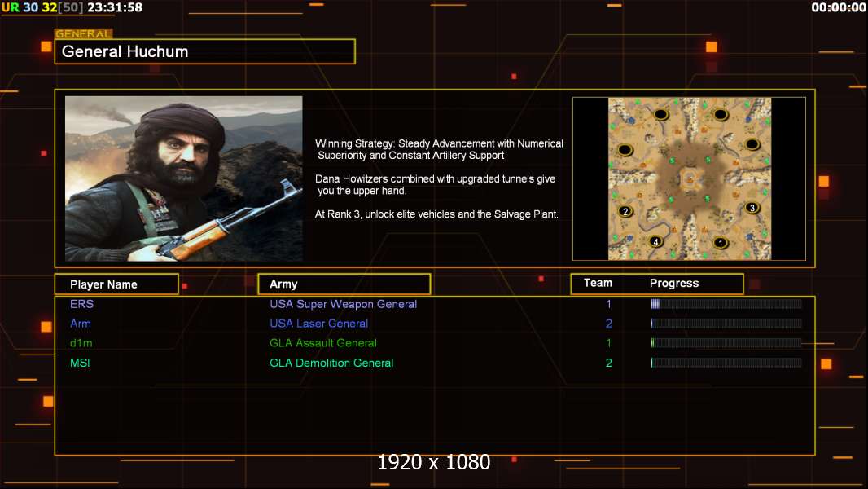Viewport: 868px width, 489px height.
Task: Click GLA Demolition General army entry
Action: 331,363
